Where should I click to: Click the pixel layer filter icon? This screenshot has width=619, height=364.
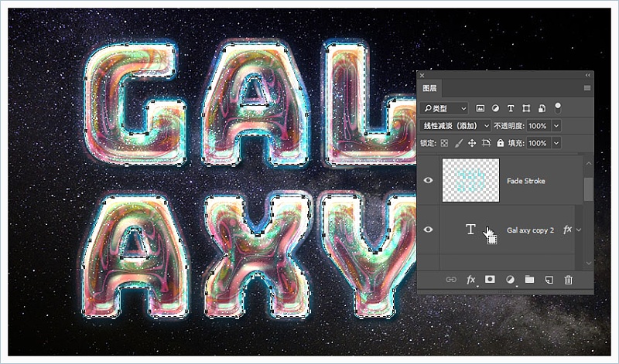coord(480,108)
